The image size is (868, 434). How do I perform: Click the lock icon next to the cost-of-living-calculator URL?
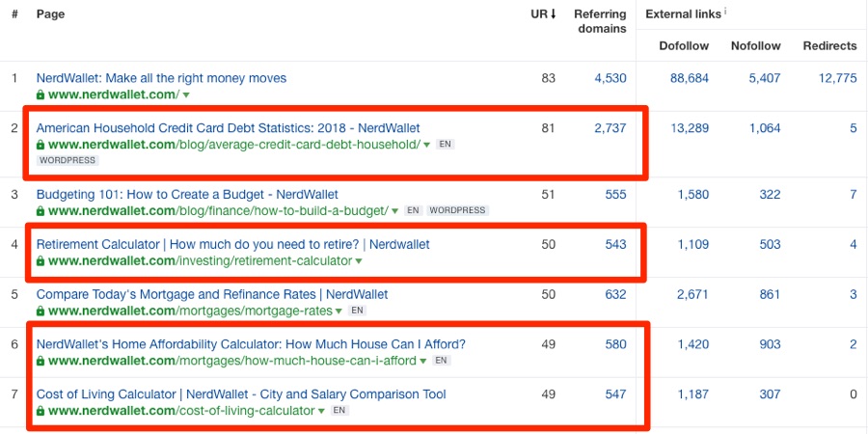[41, 411]
